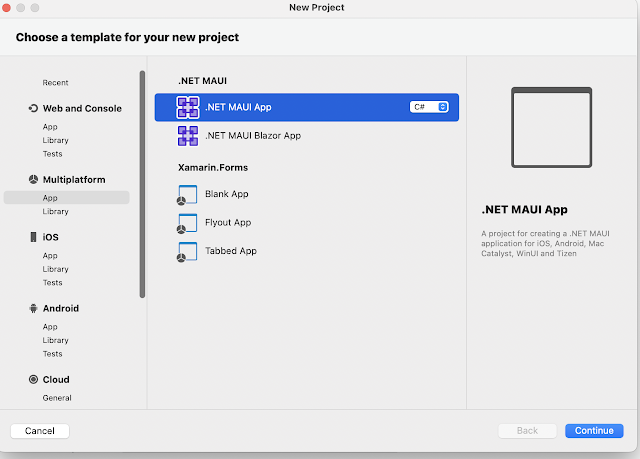Click the .NET MAUI App template icon
This screenshot has width=640, height=459.
coord(188,107)
